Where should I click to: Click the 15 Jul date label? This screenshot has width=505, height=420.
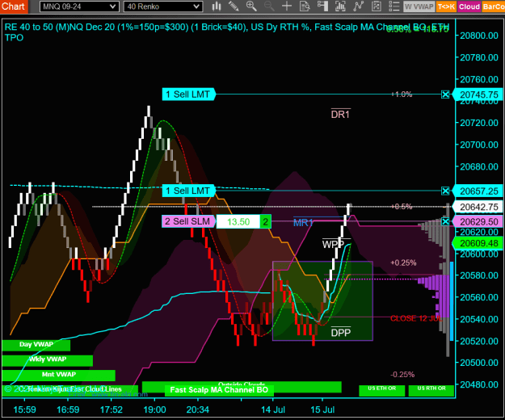[322, 409]
